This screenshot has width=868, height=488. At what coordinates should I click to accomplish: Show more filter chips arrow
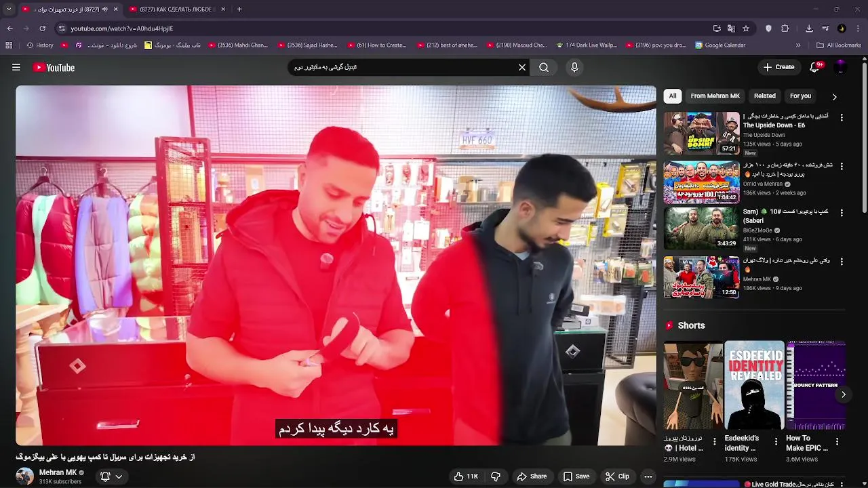[835, 96]
